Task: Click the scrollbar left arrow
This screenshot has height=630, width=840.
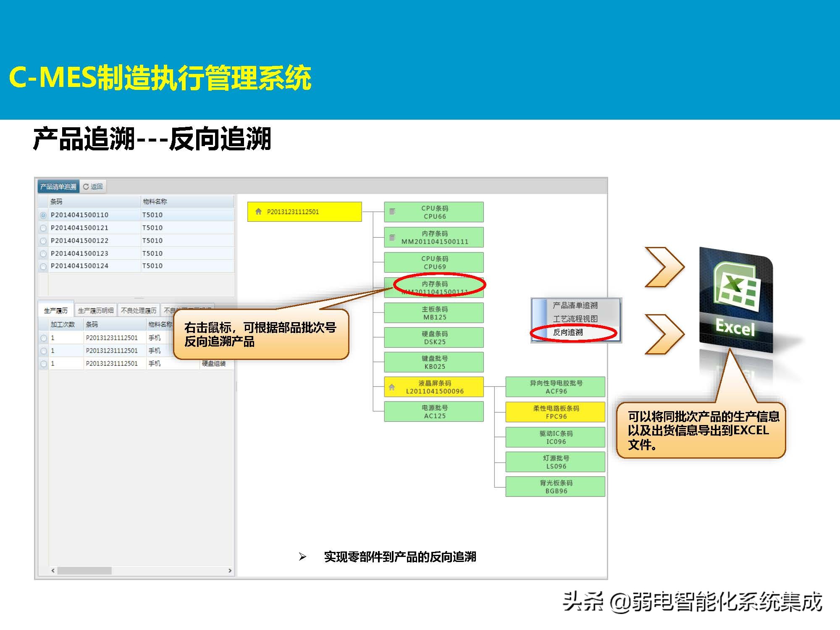Action: 53,570
